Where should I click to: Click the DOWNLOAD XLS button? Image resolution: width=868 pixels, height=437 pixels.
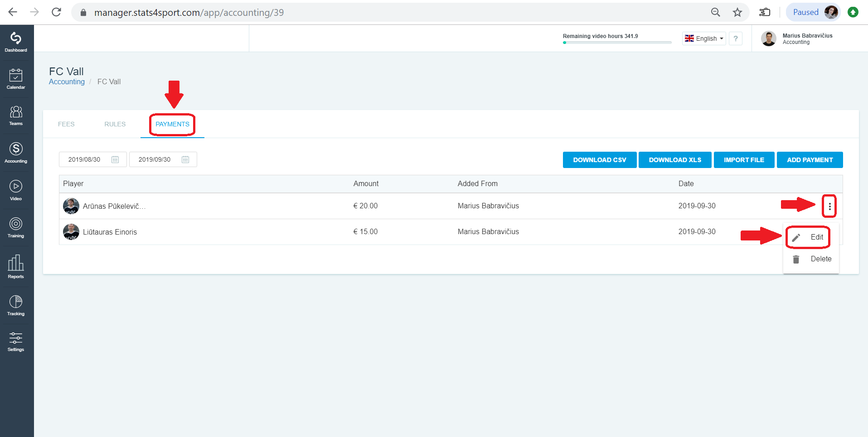[x=675, y=160]
